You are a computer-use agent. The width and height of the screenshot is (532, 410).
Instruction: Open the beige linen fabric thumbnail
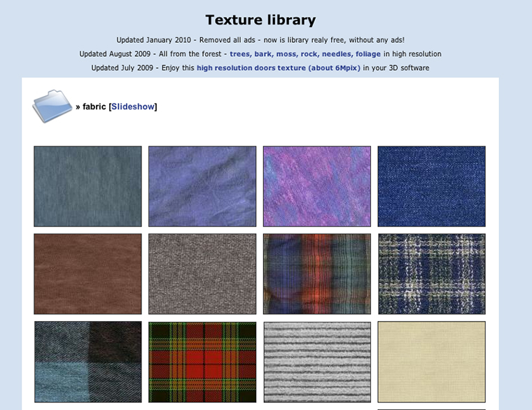tap(432, 362)
